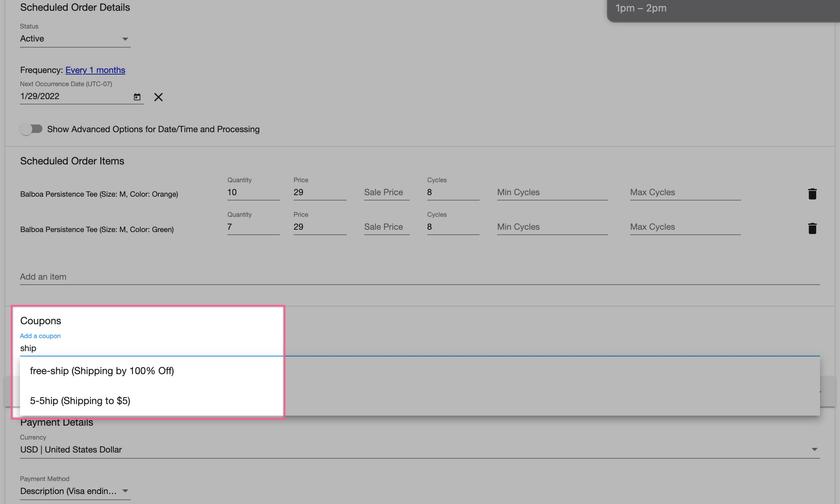Delete the Orange Balboa Persistence Tee item

812,194
